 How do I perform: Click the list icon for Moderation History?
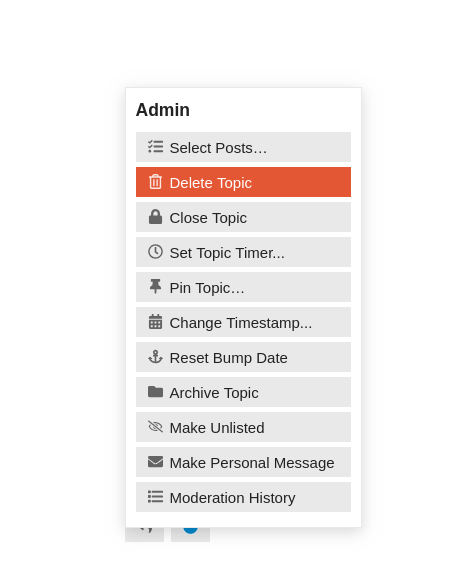click(x=155, y=497)
